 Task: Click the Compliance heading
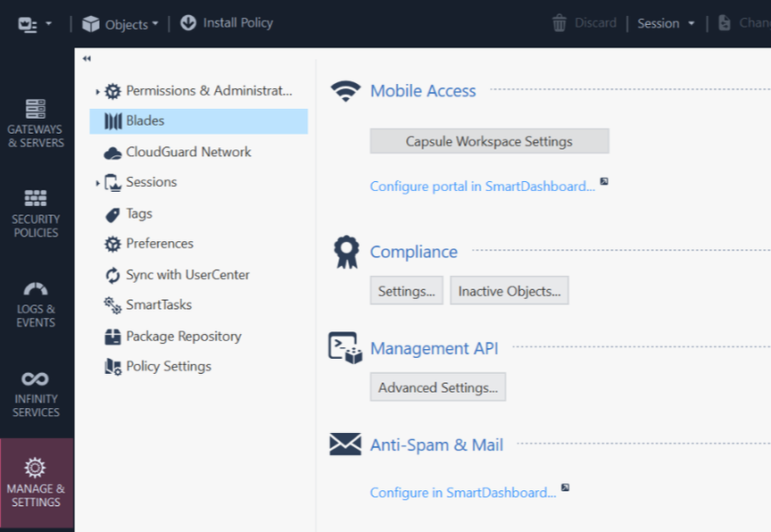[x=413, y=252]
